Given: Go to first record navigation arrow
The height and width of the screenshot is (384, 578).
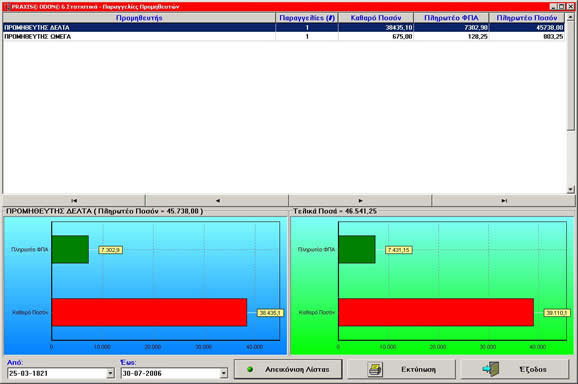Looking at the screenshot, I should [74, 200].
